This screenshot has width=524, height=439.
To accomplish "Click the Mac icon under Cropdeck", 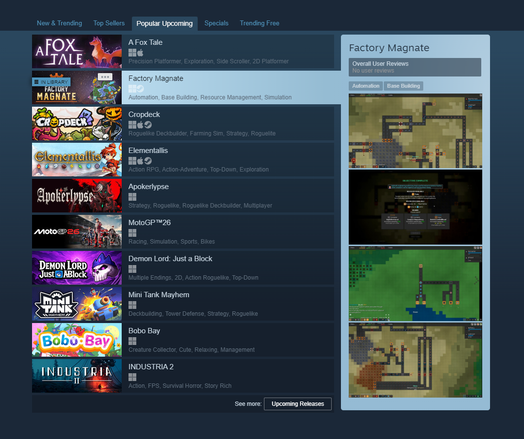I will 140,125.
